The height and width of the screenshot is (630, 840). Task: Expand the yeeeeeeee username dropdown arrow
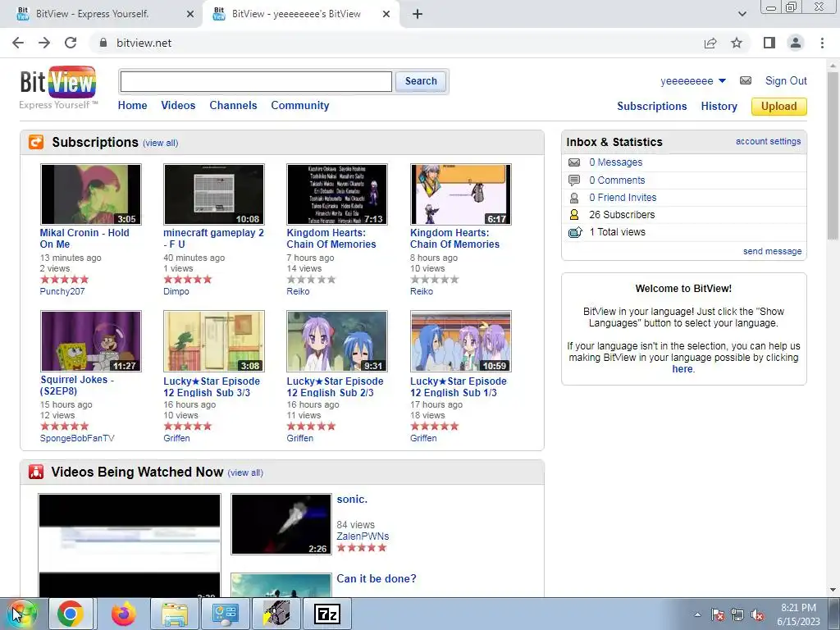pos(722,81)
